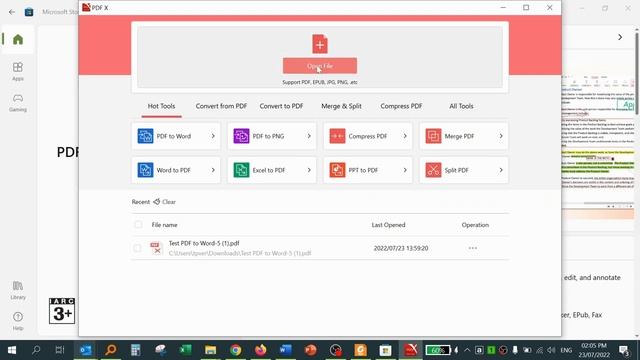Expand the Split PDF chevron

pos(501,170)
